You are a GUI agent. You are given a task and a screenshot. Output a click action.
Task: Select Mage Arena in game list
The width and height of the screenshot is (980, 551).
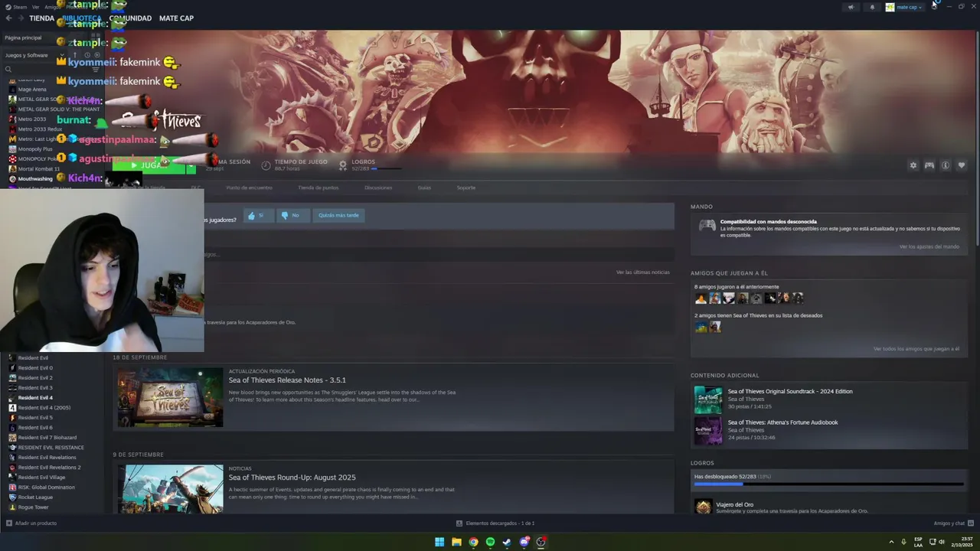[x=32, y=90]
